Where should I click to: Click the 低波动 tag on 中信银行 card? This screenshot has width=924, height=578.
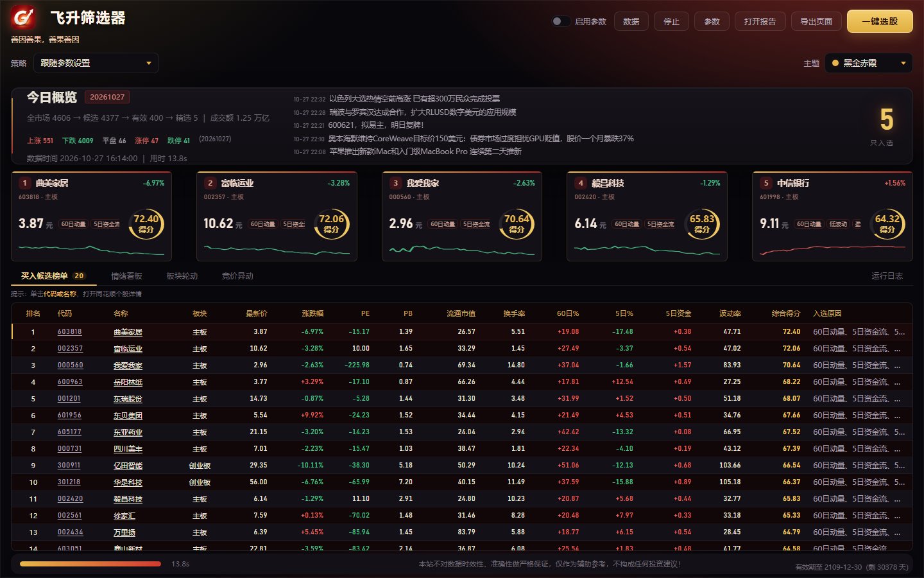coord(838,224)
